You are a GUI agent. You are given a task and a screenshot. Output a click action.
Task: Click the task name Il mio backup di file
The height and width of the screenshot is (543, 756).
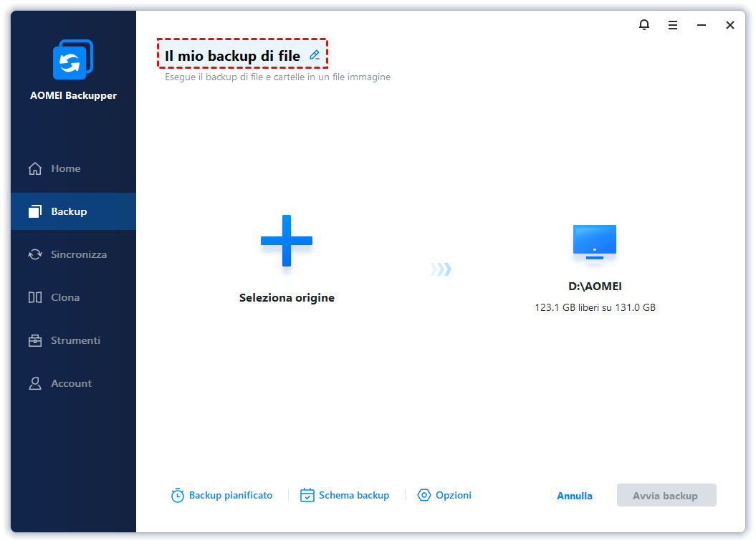[x=232, y=56]
